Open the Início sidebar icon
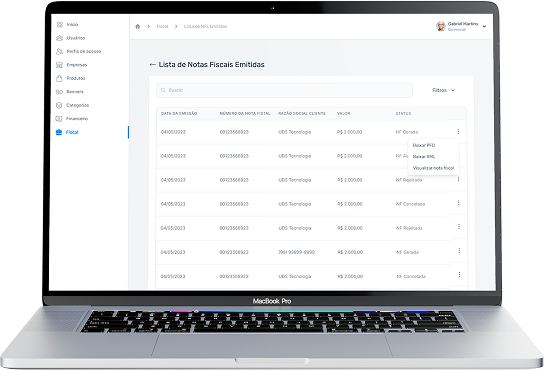Viewport: 544px width, 370px height. [x=60, y=25]
